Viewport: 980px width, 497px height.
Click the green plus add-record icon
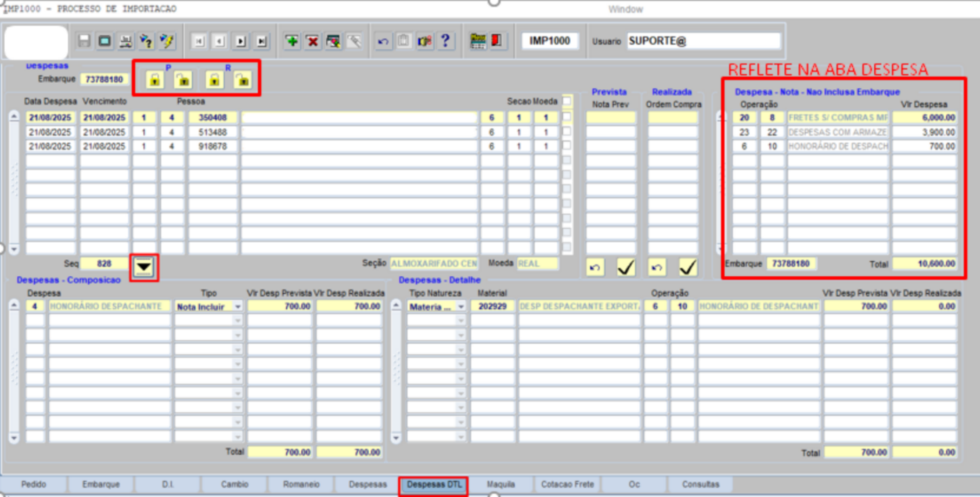(292, 41)
